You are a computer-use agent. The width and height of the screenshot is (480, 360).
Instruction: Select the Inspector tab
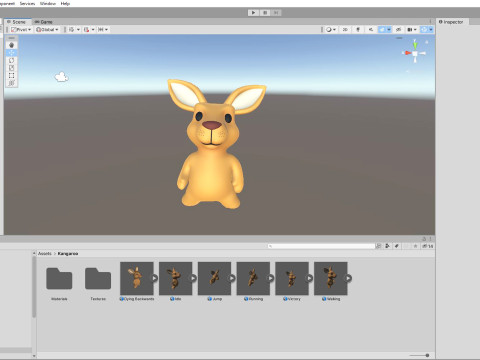click(x=451, y=22)
